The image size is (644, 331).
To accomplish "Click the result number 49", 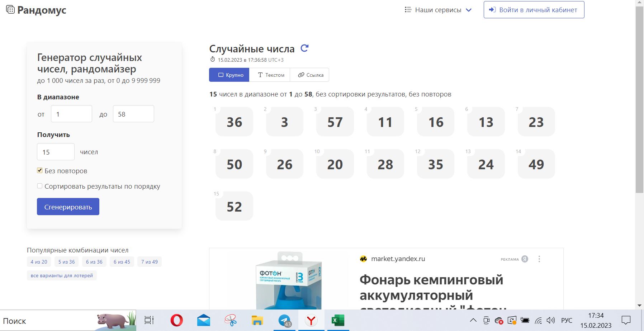I will [x=536, y=164].
